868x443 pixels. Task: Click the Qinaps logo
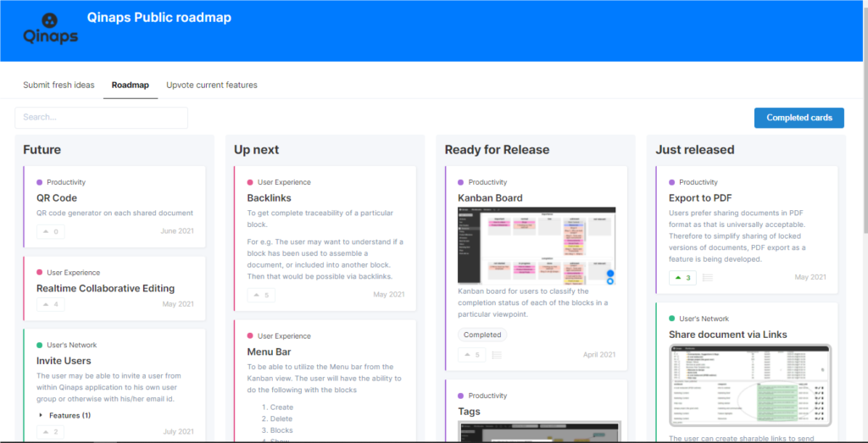50,29
